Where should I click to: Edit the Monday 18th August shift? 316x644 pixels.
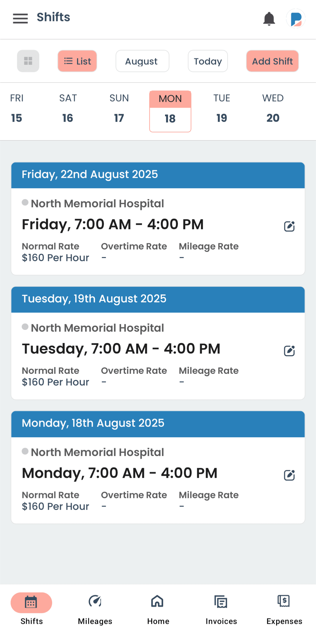[x=289, y=475]
